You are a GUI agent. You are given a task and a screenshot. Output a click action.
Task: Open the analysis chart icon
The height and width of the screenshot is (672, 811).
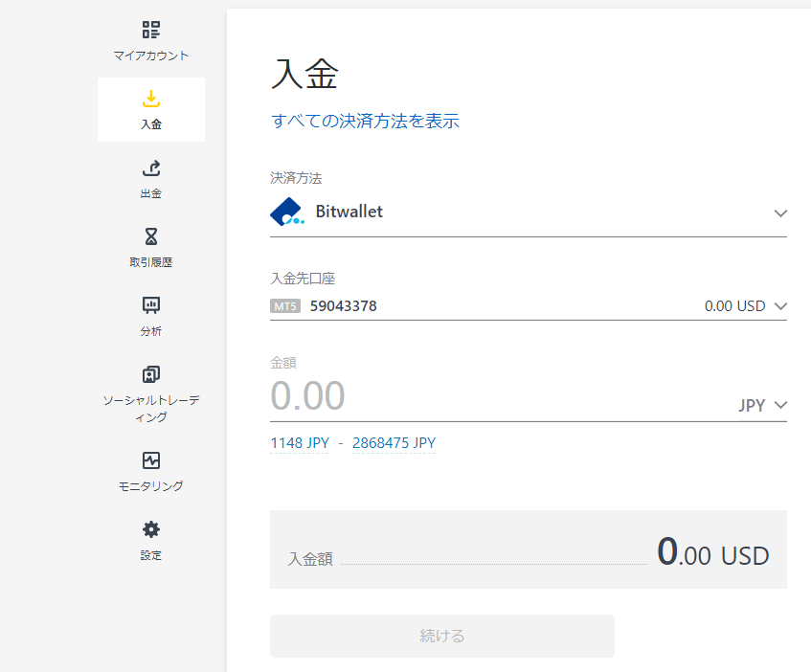click(151, 305)
